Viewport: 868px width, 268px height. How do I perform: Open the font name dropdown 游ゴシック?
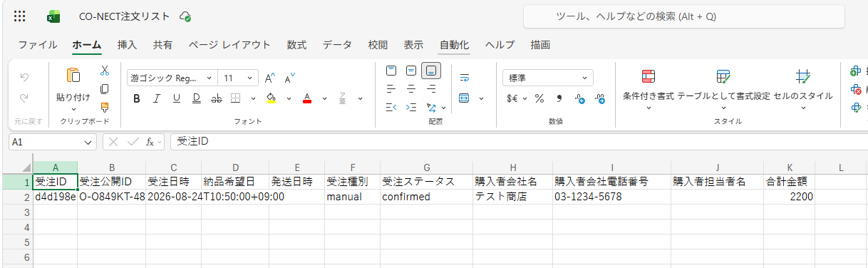tap(209, 78)
